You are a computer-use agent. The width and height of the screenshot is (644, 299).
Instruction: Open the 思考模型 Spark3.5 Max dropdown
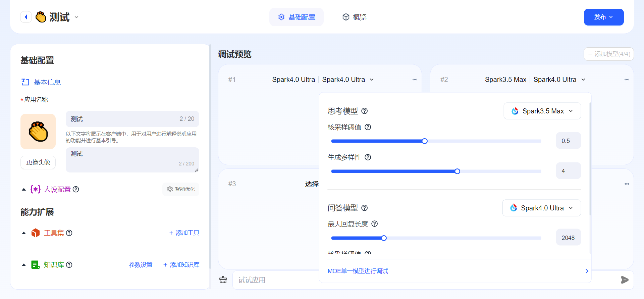pyautogui.click(x=542, y=111)
